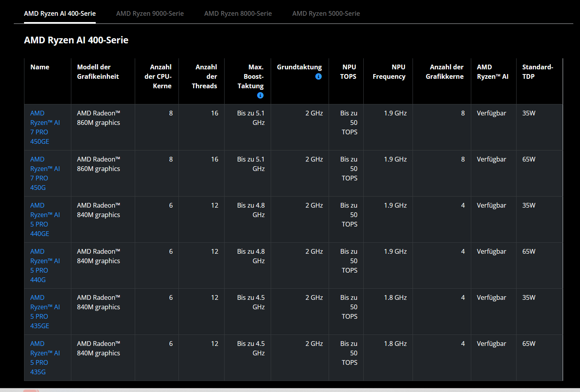Image resolution: width=580 pixels, height=392 pixels.
Task: Click "Bis zu 4.5 GHz" in the 435GE row
Action: click(251, 302)
